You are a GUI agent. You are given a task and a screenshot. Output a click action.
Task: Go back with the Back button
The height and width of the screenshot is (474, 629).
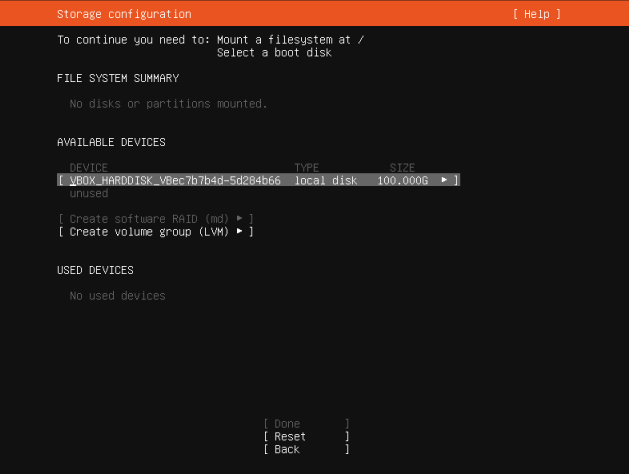(306, 449)
